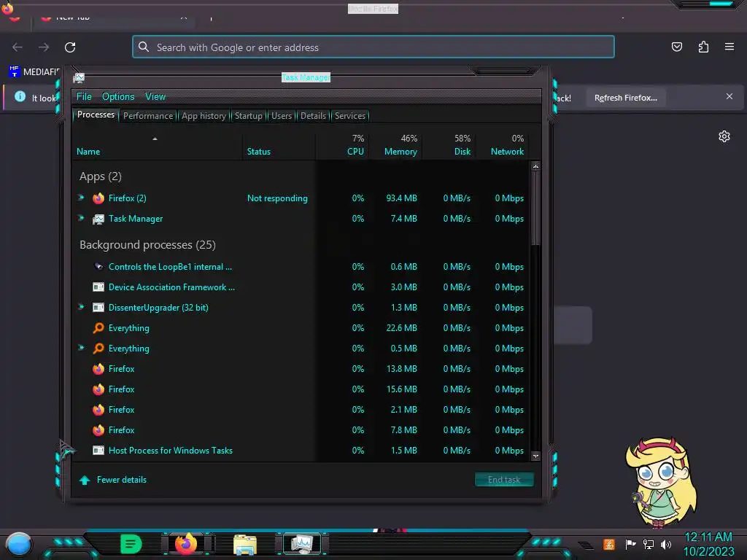Sort by the Status column header

click(279, 145)
